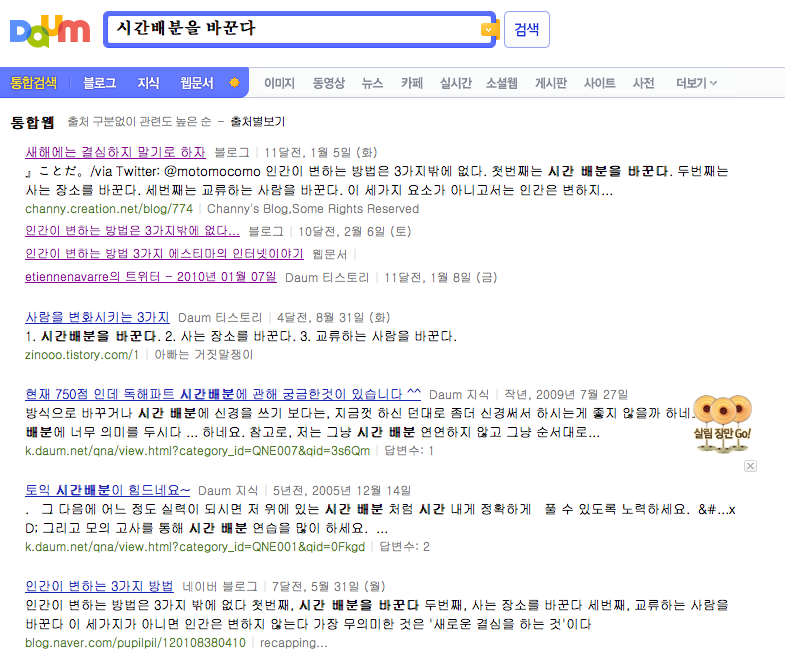Switch sorting to 출처별보기
Image resolution: width=785 pixels, height=660 pixels.
point(257,122)
